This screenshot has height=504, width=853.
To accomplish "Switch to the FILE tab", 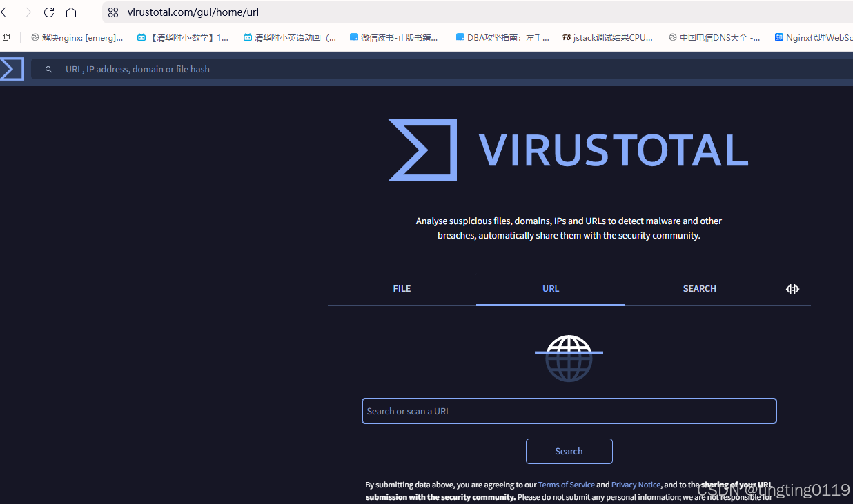I will 402,289.
